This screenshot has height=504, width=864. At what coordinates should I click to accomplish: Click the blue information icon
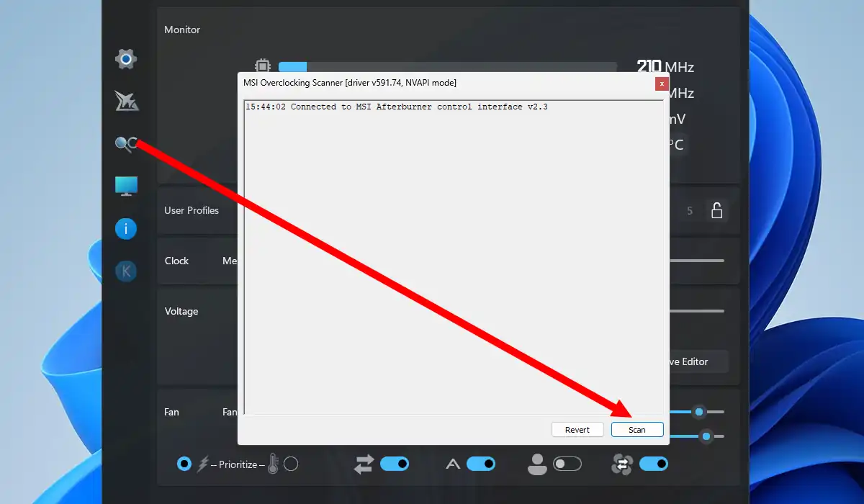coord(126,229)
